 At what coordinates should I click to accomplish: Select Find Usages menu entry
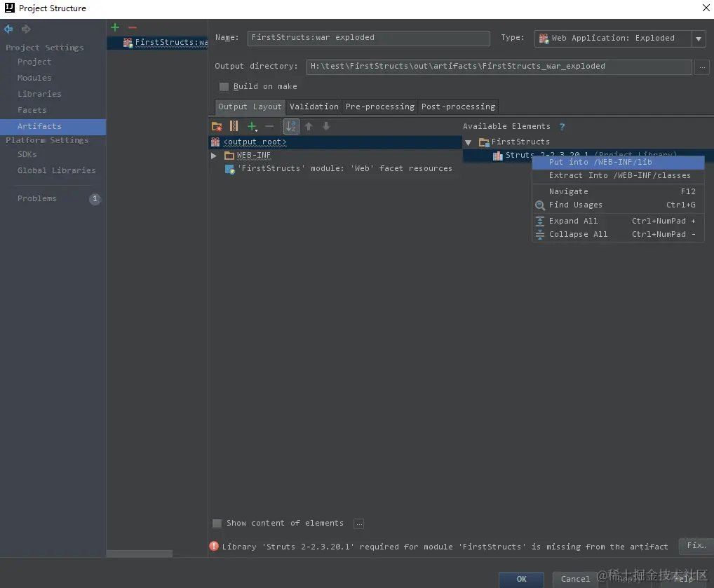[618, 205]
